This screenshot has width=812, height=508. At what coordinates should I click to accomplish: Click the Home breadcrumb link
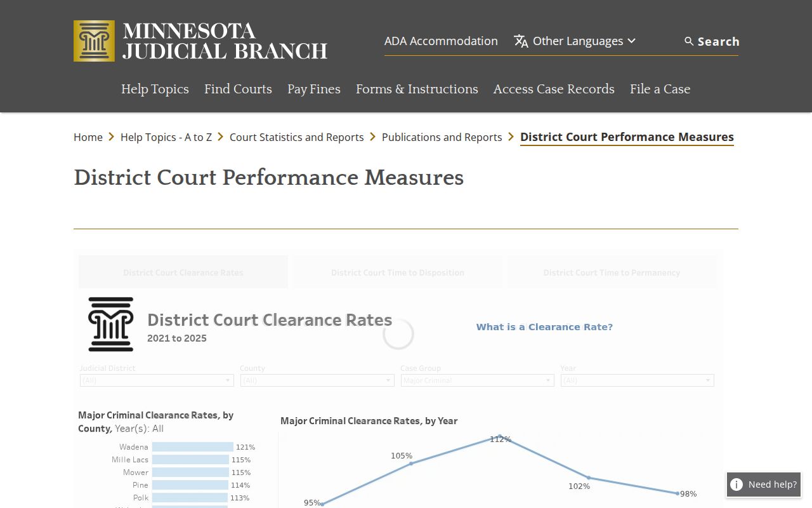88,137
